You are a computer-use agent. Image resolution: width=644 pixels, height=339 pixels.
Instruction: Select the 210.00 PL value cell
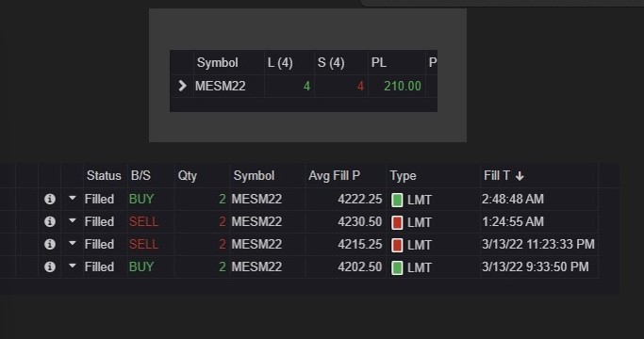[397, 87]
